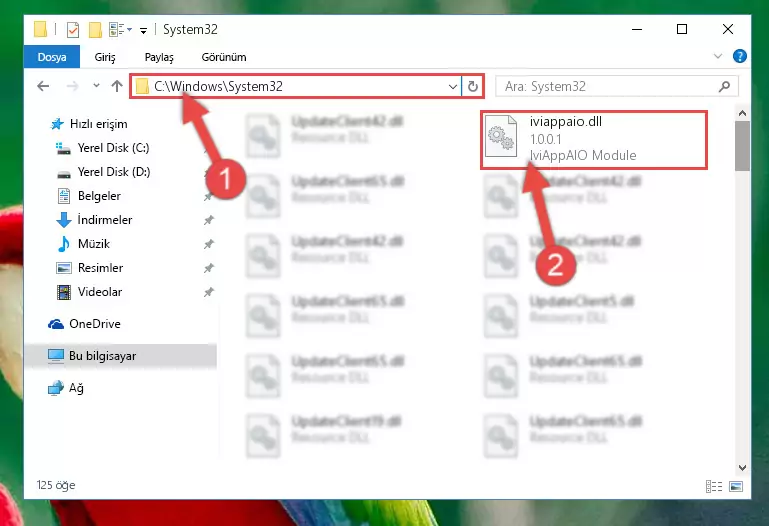Go up one folder level
This screenshot has height=526, width=769.
[117, 86]
